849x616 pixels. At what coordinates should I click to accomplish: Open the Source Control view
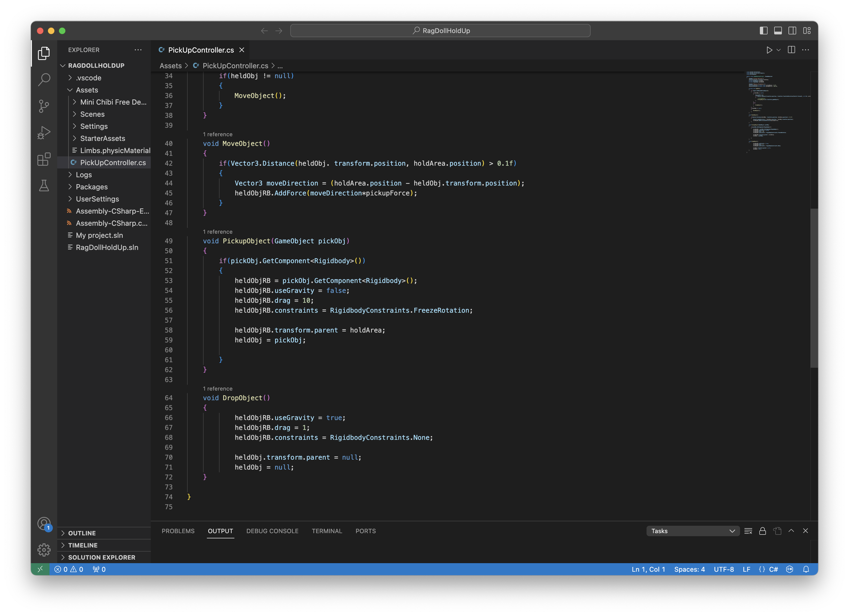[44, 106]
